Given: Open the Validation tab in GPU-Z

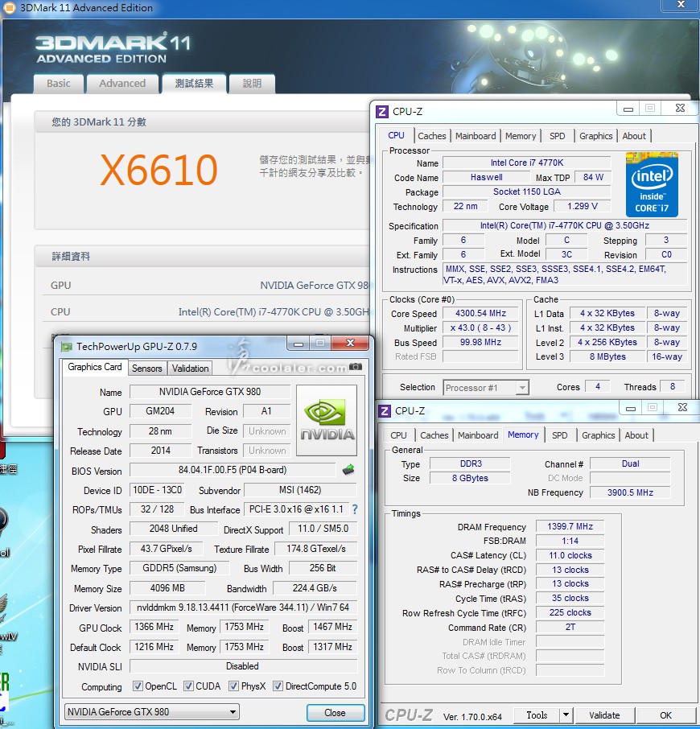Looking at the screenshot, I should (x=190, y=369).
